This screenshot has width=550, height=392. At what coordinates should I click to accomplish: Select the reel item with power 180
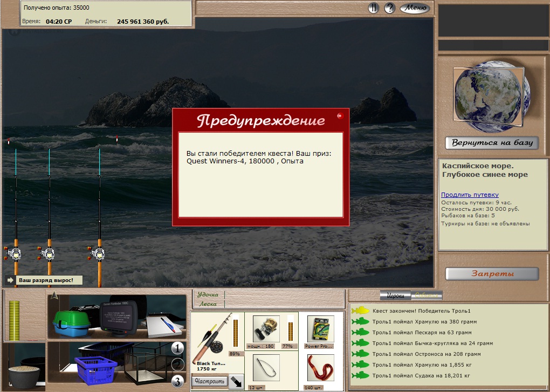[266, 328]
